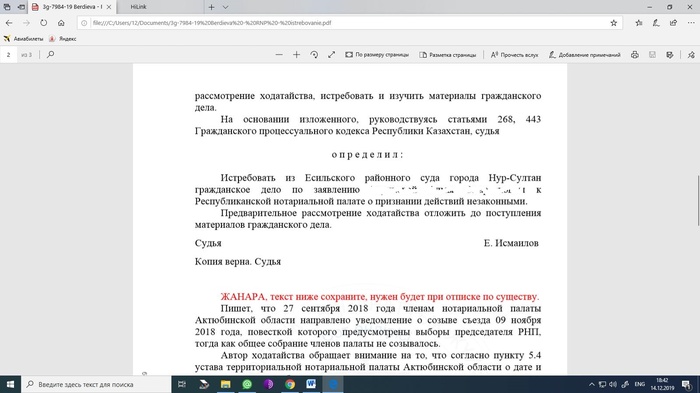Set these tabs aside
This screenshot has height=393, width=700.
click(21, 7)
